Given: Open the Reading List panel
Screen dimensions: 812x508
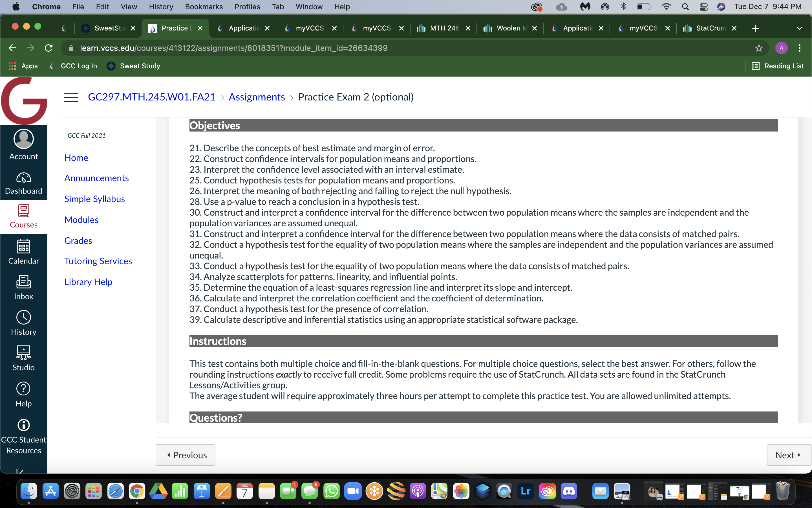Looking at the screenshot, I should click(x=777, y=66).
